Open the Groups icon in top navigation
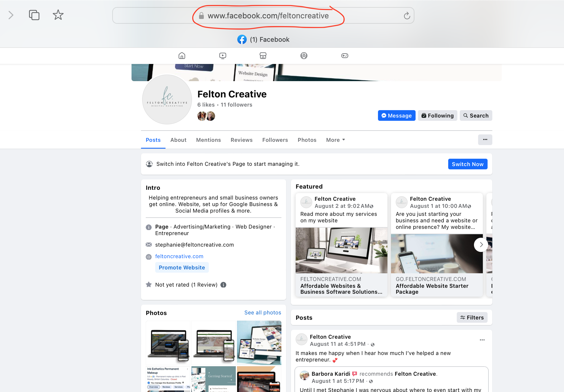Screen dimensions: 564x392 tap(304, 56)
